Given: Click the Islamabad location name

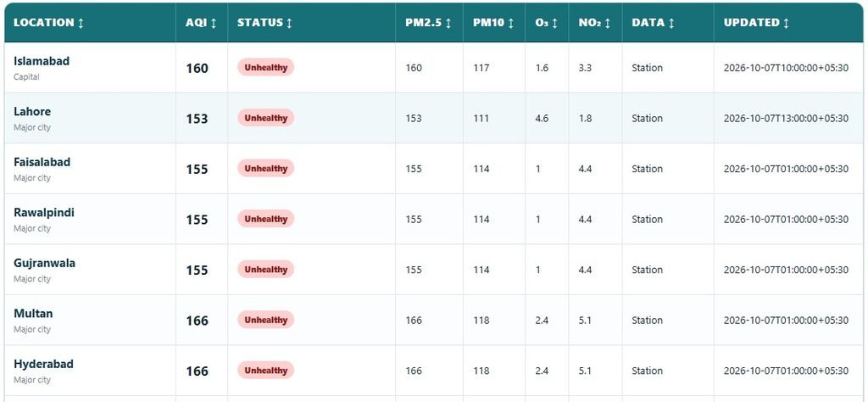Looking at the screenshot, I should coord(42,61).
